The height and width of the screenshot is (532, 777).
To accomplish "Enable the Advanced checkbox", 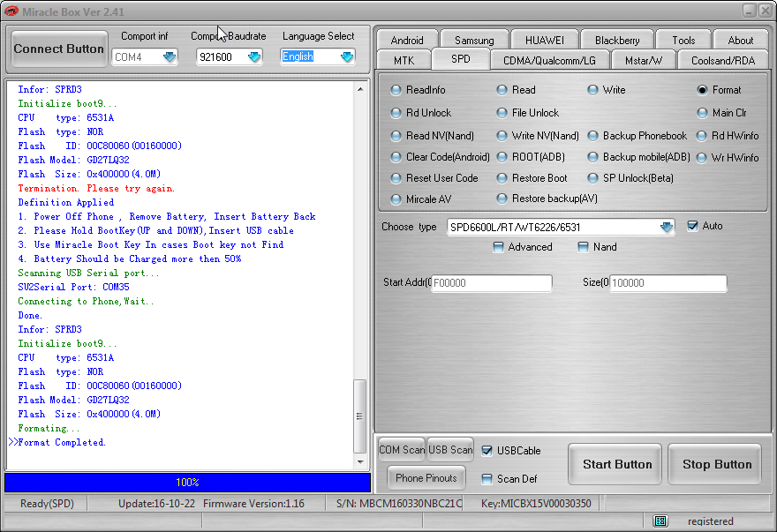I will pos(498,247).
